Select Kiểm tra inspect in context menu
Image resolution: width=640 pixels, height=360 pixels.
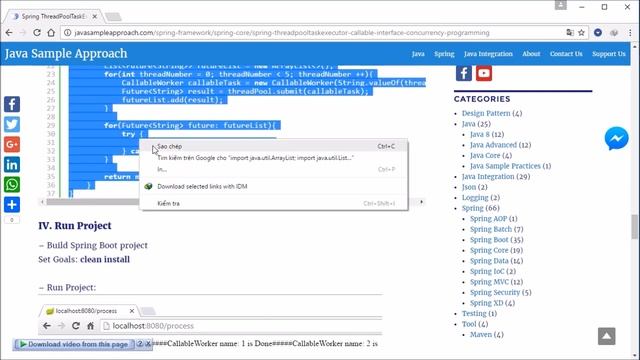273,203
